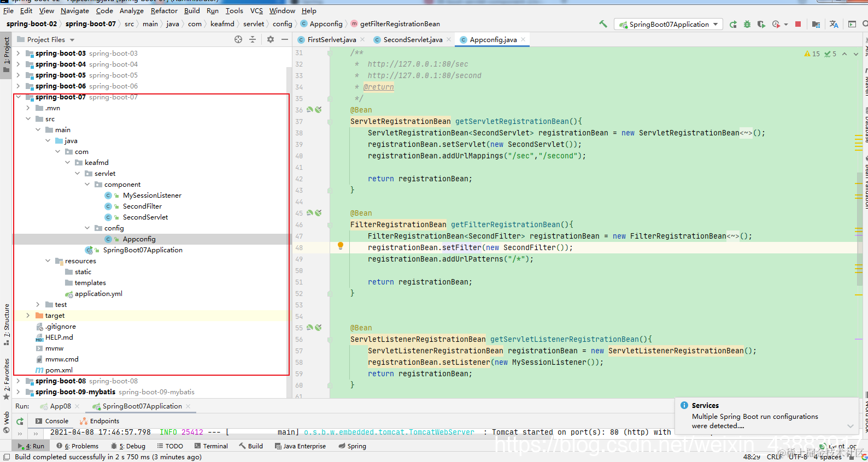Expand the test folder
Image resolution: width=868 pixels, height=462 pixels.
pyautogui.click(x=38, y=305)
